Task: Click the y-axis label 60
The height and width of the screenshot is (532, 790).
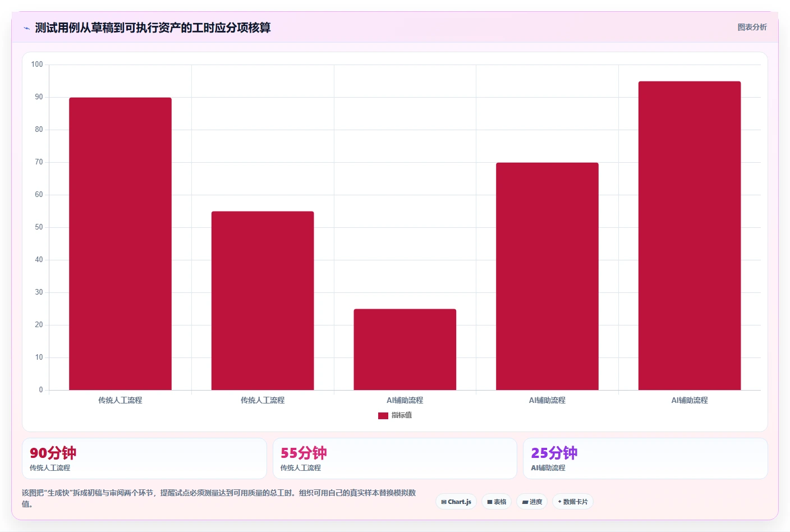Action: coord(39,195)
